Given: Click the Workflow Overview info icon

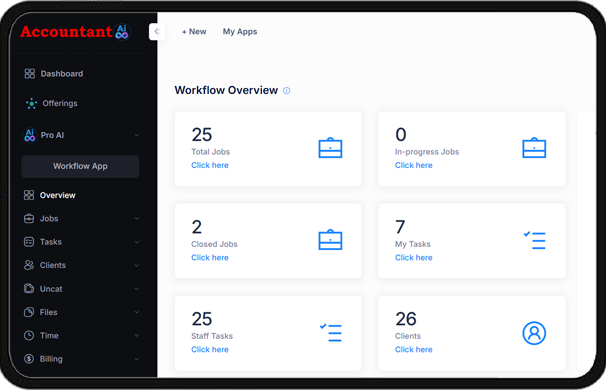Looking at the screenshot, I should point(286,90).
